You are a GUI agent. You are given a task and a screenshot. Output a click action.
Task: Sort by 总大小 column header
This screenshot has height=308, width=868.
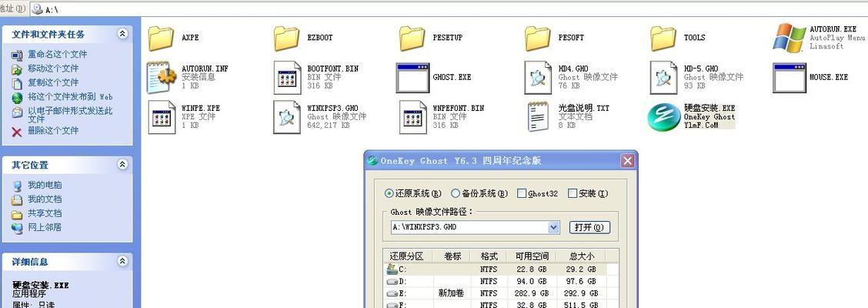coord(581,256)
